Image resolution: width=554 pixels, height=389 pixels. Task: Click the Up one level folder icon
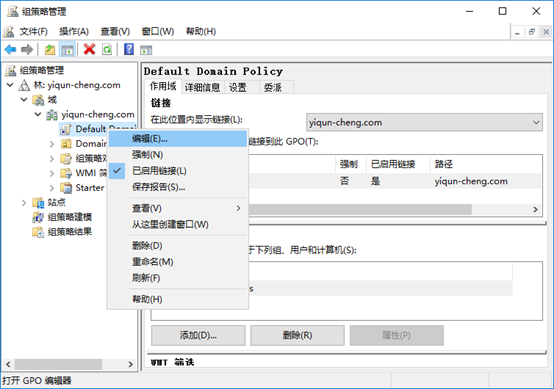click(50, 49)
